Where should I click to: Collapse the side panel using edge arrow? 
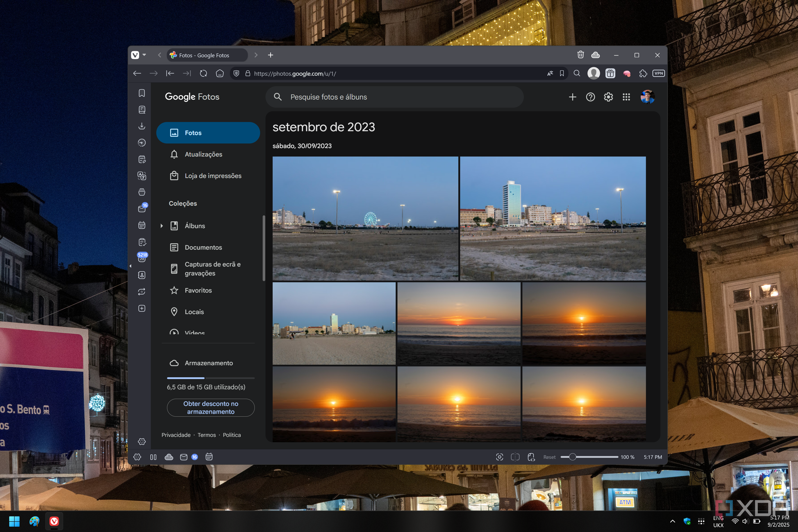[130, 266]
